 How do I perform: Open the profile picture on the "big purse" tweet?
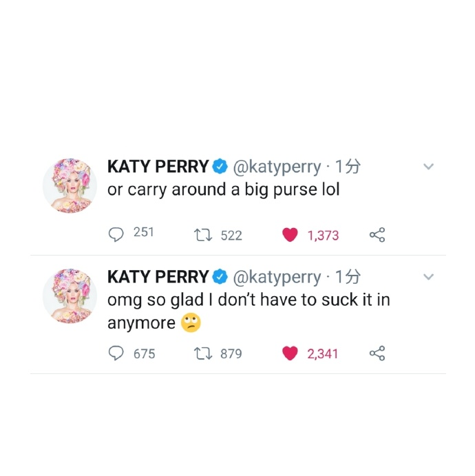coord(70,184)
